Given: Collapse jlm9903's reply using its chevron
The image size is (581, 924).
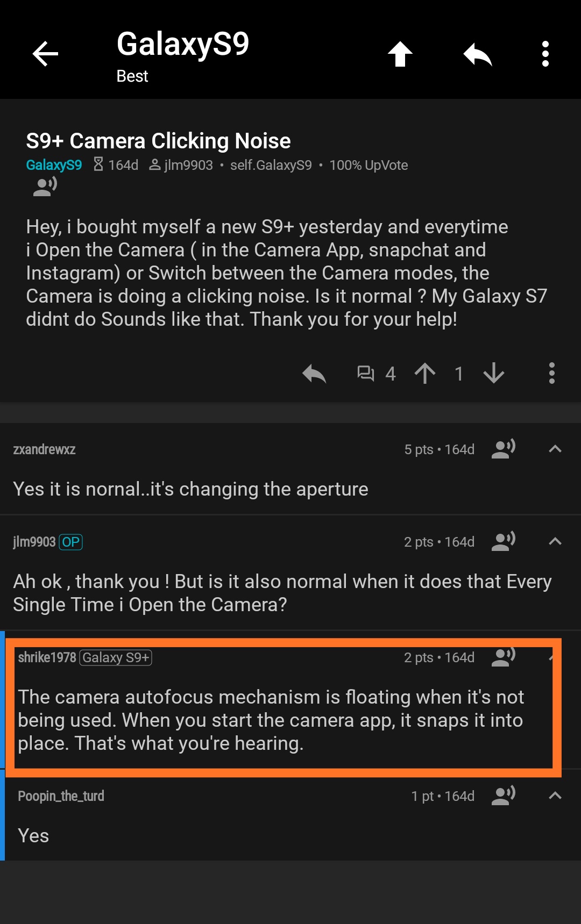Looking at the screenshot, I should pyautogui.click(x=556, y=541).
